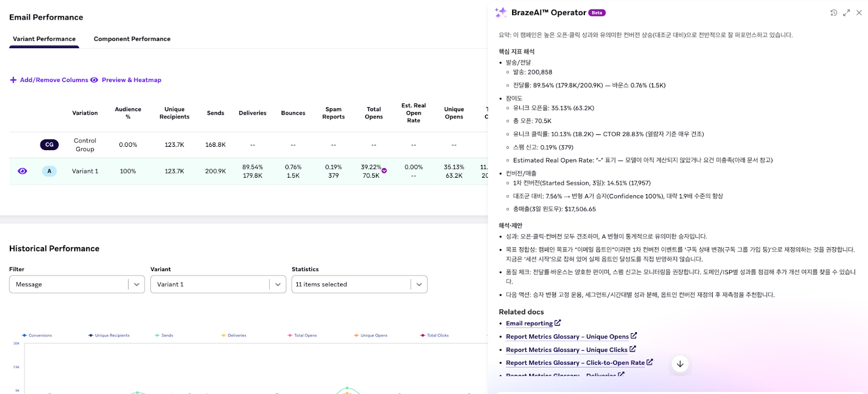Click the 89.54% deliveries cell
The width and height of the screenshot is (868, 394).
[x=253, y=171]
